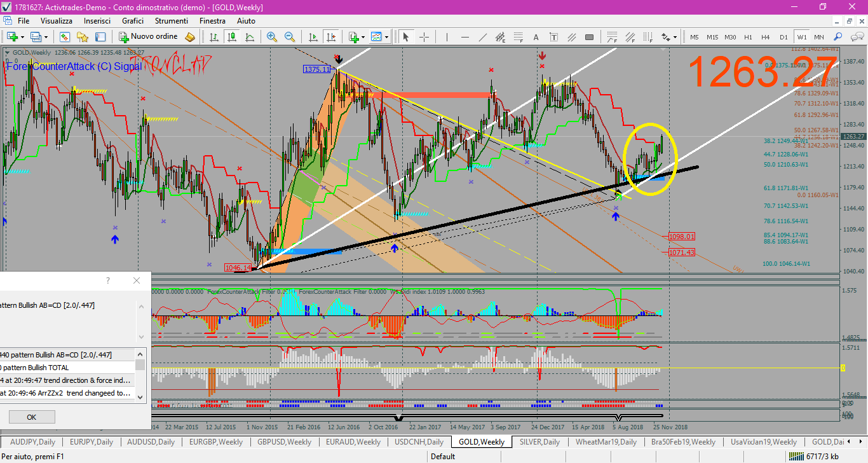Open the MetaEditor yellow book icon
This screenshot has width=868, height=463.
[189, 37]
